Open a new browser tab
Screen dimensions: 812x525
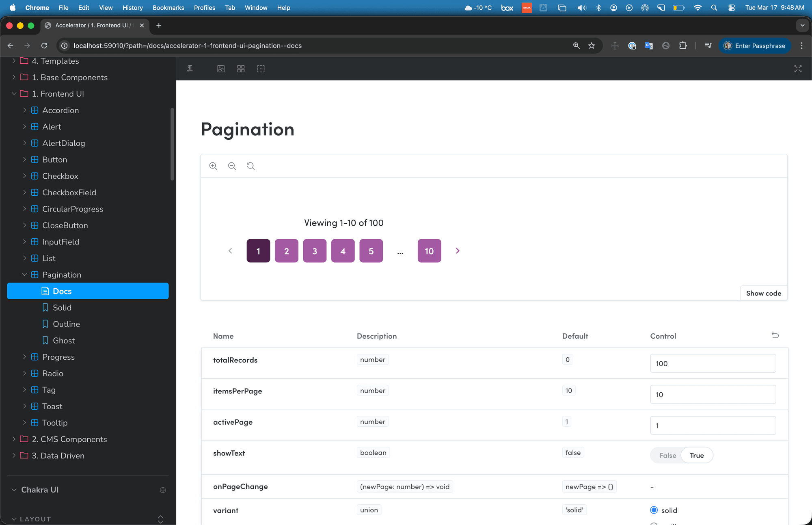(159, 25)
